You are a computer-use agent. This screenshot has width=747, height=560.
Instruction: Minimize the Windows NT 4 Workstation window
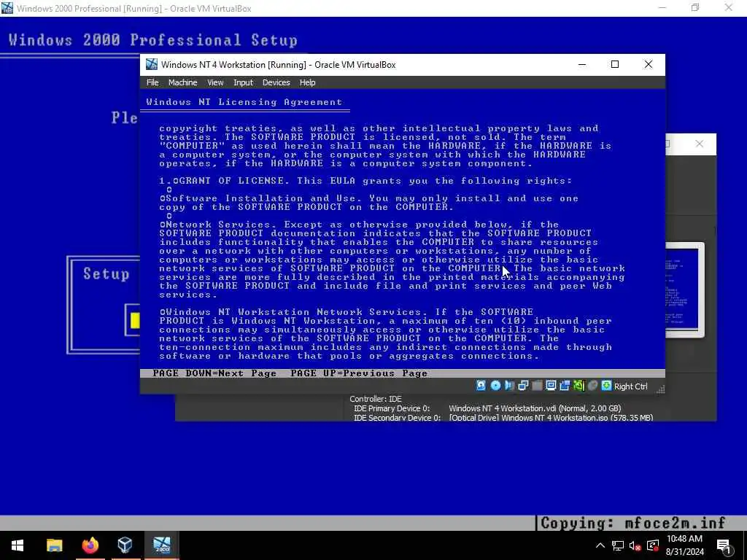[x=582, y=64]
